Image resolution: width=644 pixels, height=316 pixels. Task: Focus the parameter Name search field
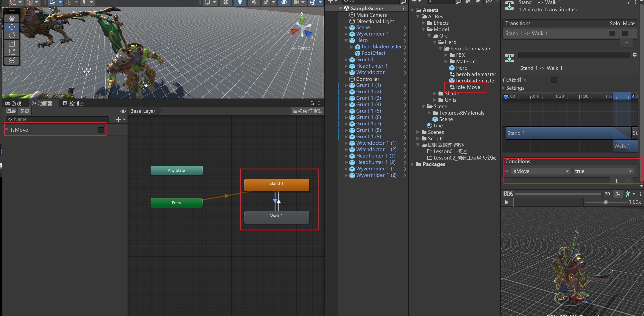pos(58,119)
